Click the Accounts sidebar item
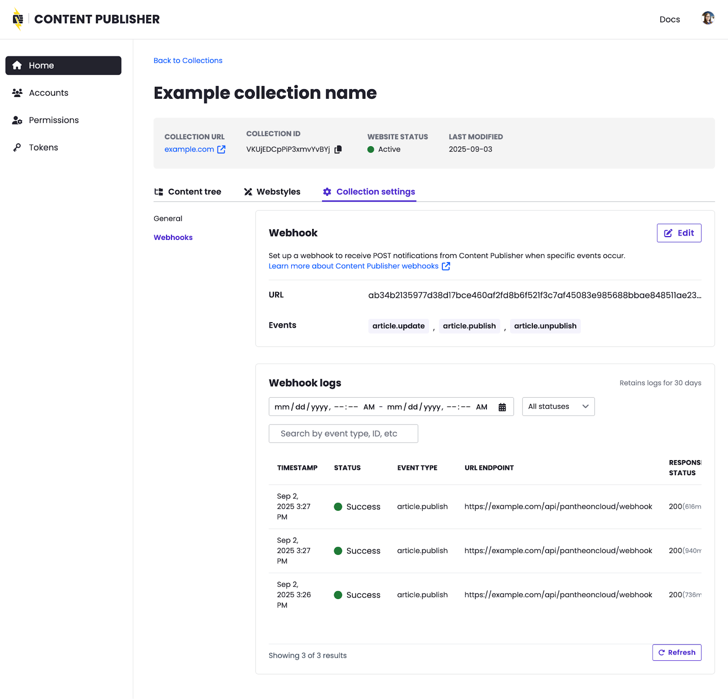 (x=48, y=93)
